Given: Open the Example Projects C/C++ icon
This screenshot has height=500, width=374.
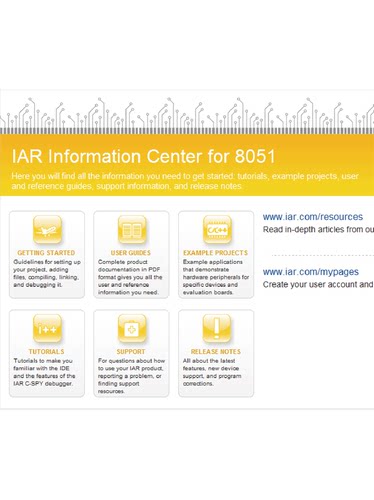Looking at the screenshot, I should (217, 230).
